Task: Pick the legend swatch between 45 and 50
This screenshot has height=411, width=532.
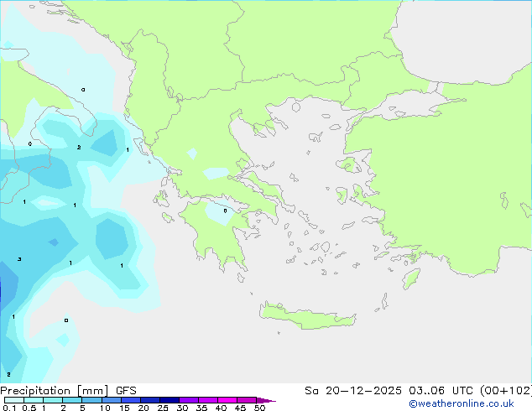Action: pos(247,400)
